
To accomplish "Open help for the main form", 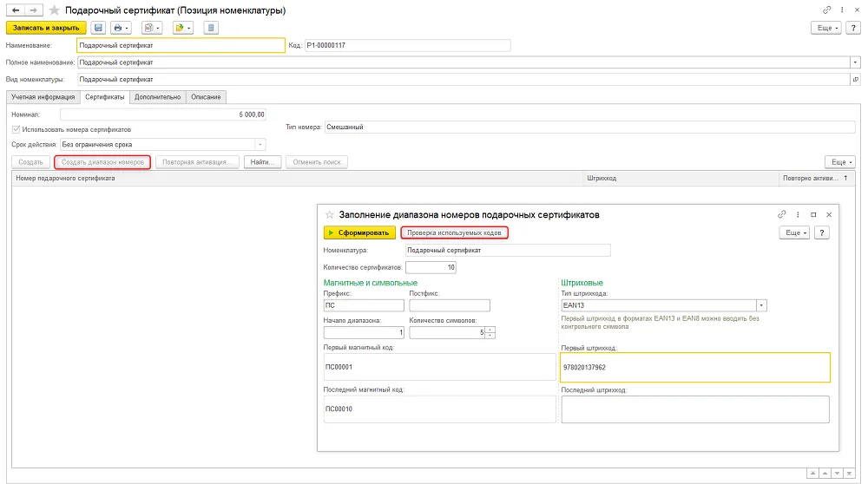I will [853, 28].
